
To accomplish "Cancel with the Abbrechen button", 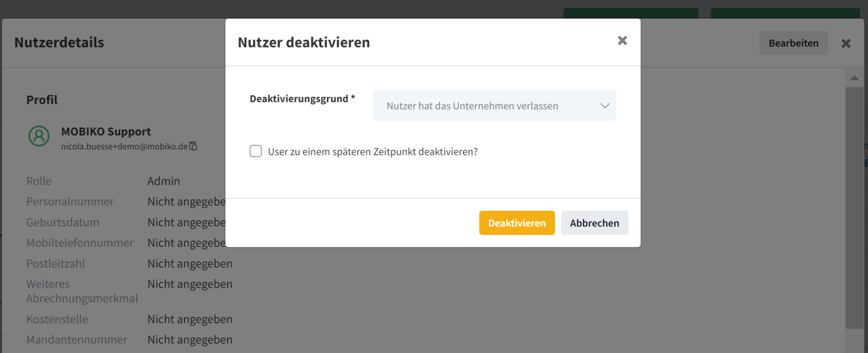I will pos(594,223).
